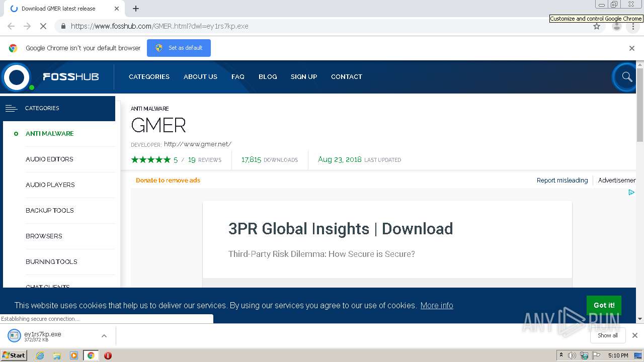The image size is (644, 362).
Task: Open CATEGORIES in top navigation
Action: [x=149, y=77]
